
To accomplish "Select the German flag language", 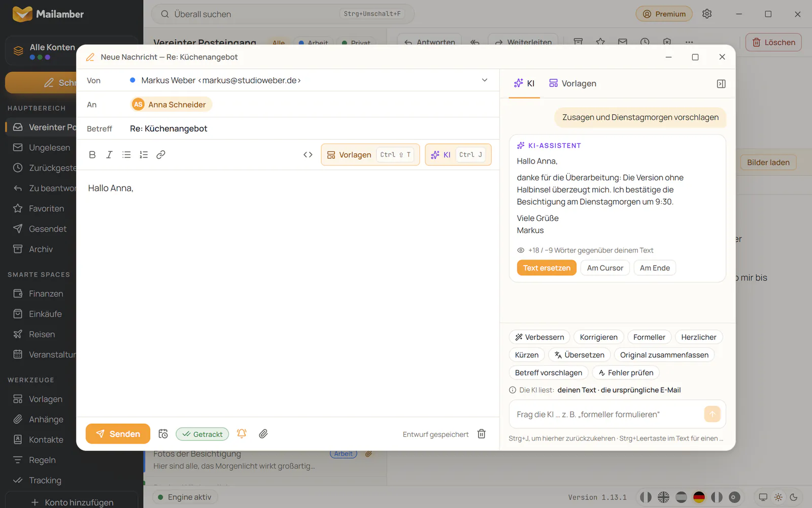I will (x=699, y=497).
